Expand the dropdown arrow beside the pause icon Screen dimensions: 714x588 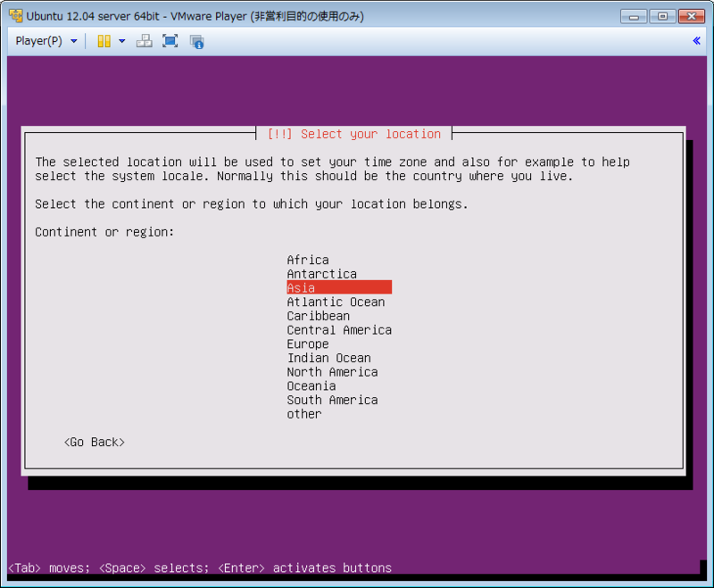click(122, 41)
